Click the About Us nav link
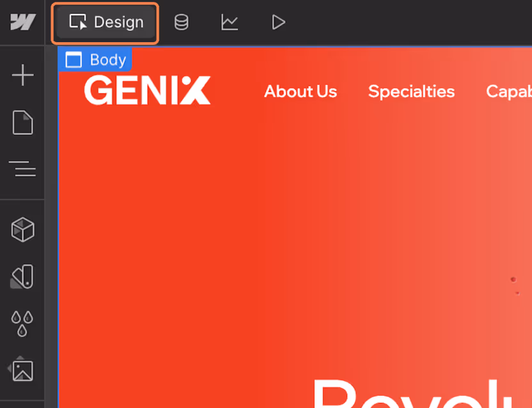Image resolution: width=532 pixels, height=408 pixels. [301, 91]
